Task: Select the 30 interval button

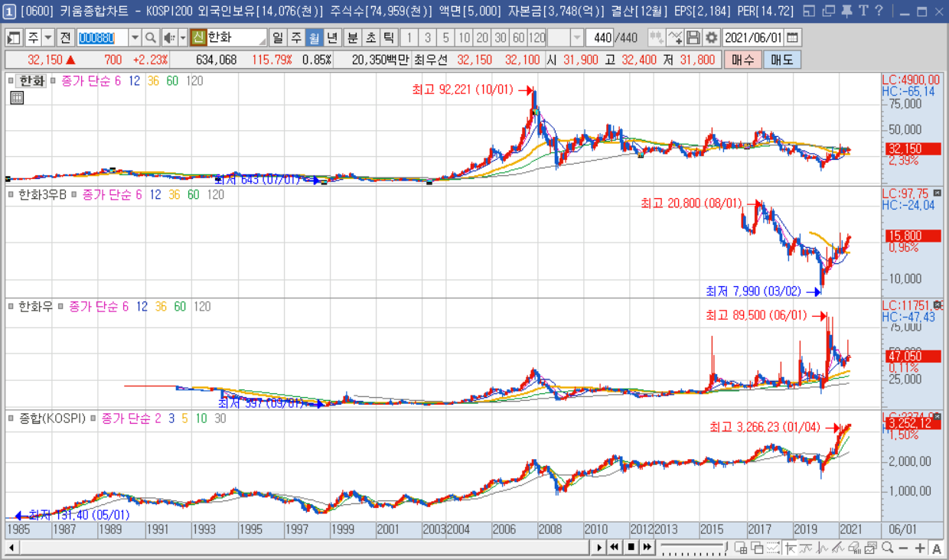Action: pyautogui.click(x=500, y=37)
